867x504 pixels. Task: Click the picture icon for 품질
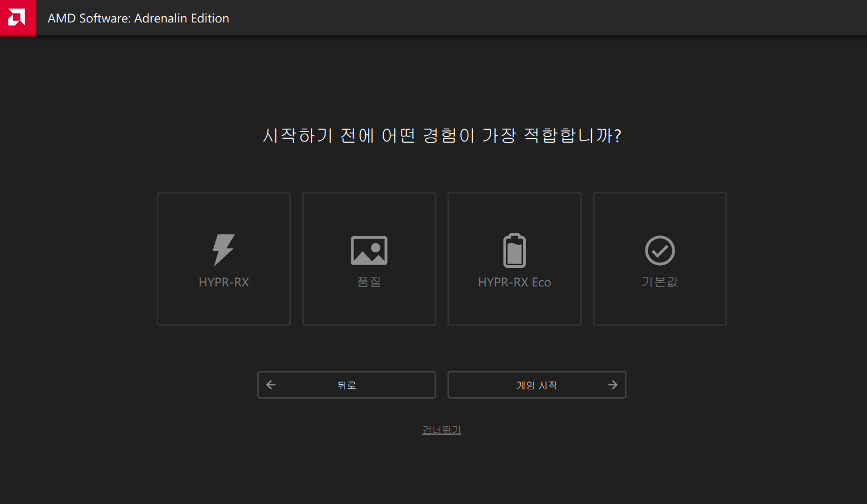[369, 250]
